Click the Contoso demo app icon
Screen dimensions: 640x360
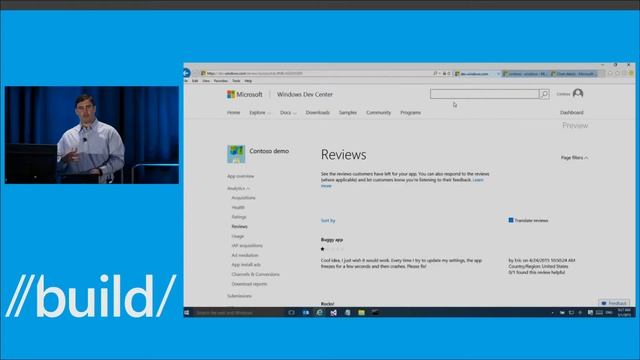click(236, 154)
